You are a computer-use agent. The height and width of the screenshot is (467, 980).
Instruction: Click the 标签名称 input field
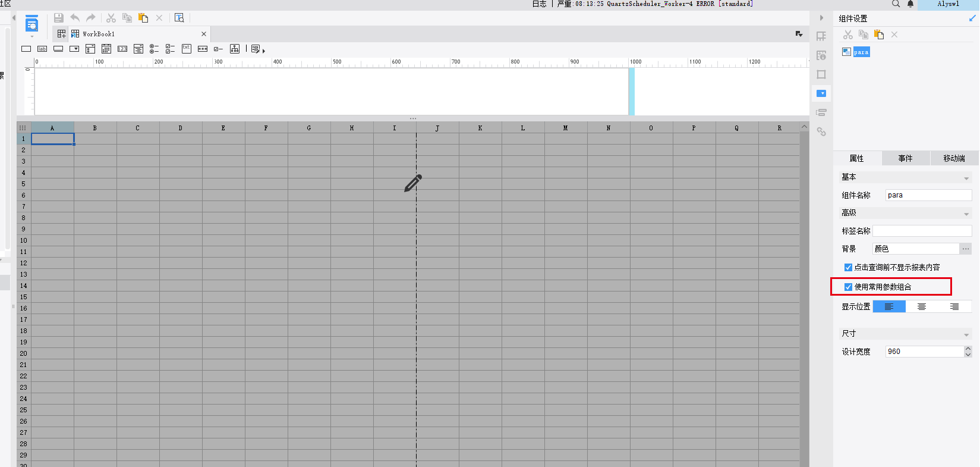[922, 231]
